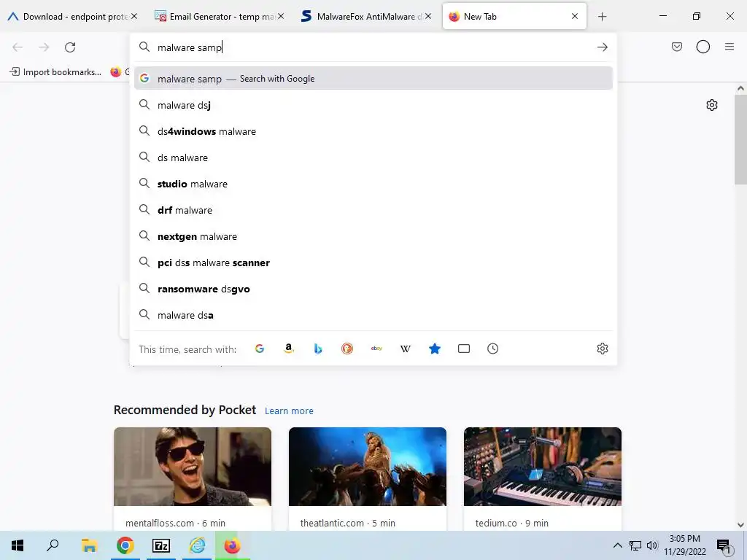Open volume control in system tray

(x=652, y=545)
